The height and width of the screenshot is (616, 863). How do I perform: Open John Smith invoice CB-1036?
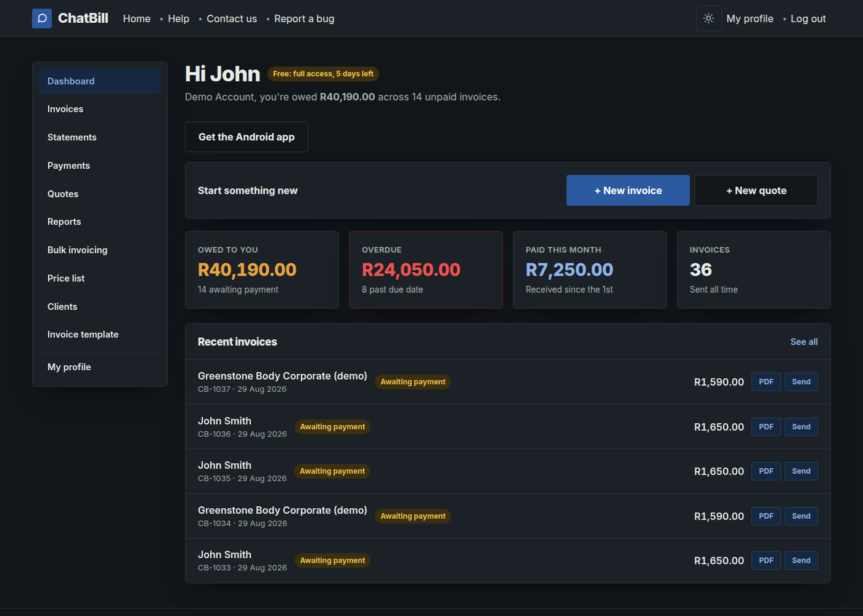242,427
